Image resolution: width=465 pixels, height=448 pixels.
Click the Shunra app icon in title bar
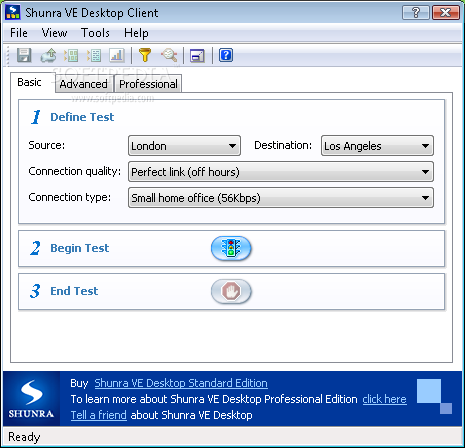click(x=13, y=12)
